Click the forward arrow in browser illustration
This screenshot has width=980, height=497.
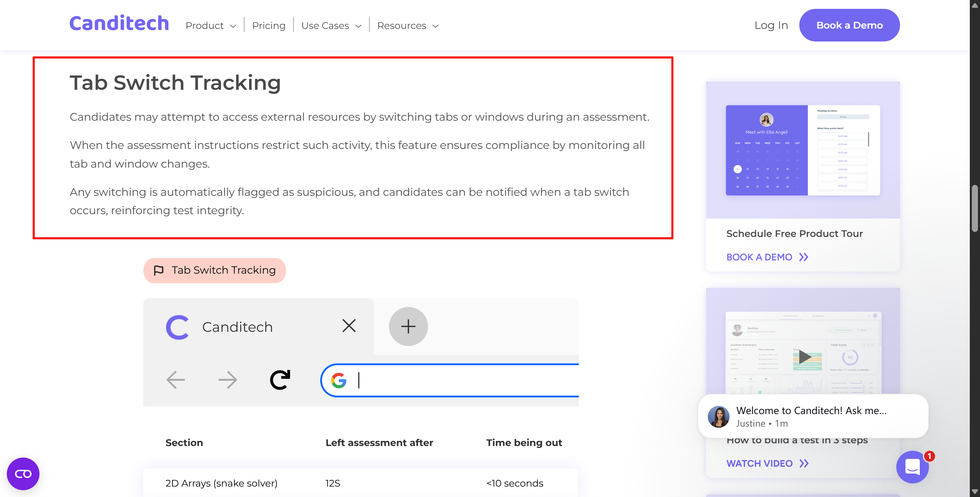(228, 380)
